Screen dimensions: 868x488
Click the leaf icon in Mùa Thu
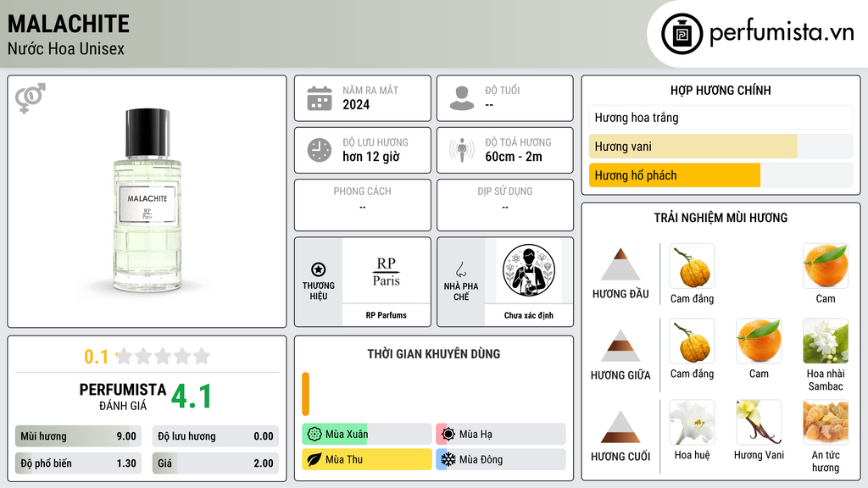point(314,459)
